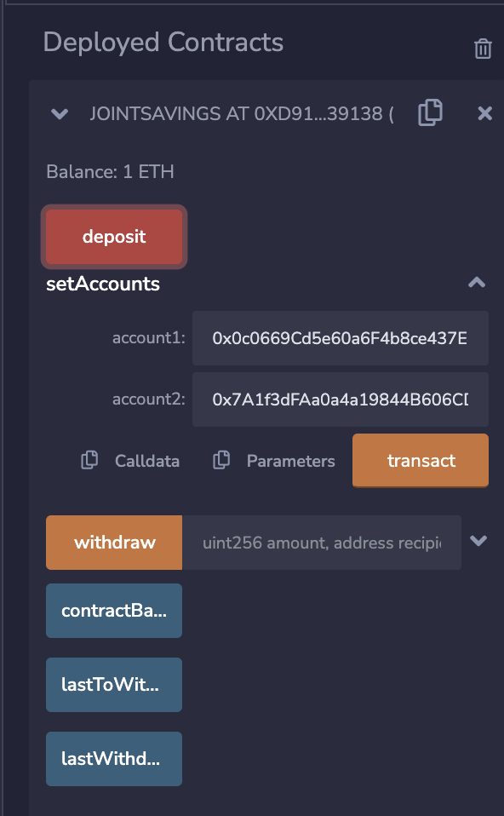Viewport: 504px width, 816px height.
Task: Query lastToWithdraw from the contract
Action: 113,685
